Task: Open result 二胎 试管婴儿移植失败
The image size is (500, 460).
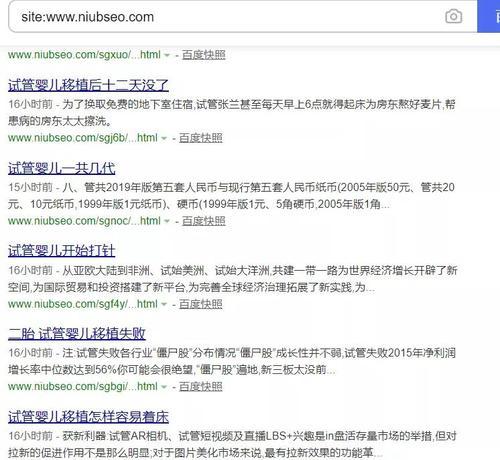Action: (77, 334)
